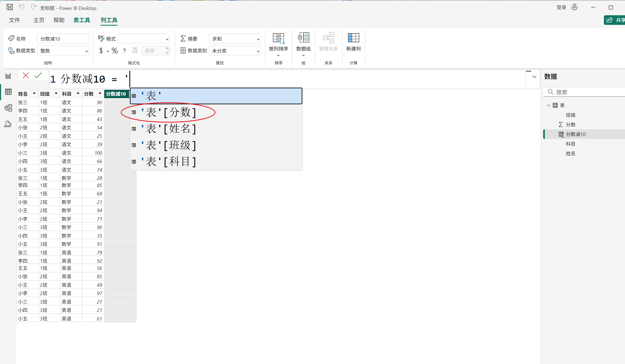Cancel the formula with the red X
Screen dimensions: 625x364
click(26, 76)
